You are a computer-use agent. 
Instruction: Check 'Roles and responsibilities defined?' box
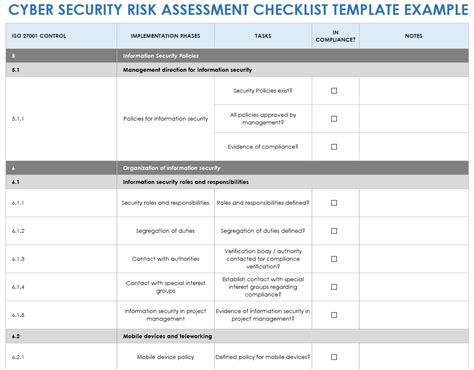coord(334,203)
